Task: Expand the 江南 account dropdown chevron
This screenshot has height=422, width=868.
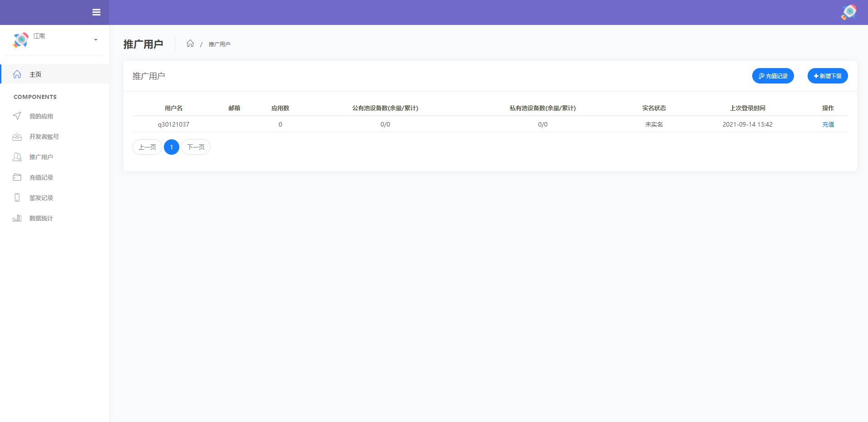Action: (95, 40)
